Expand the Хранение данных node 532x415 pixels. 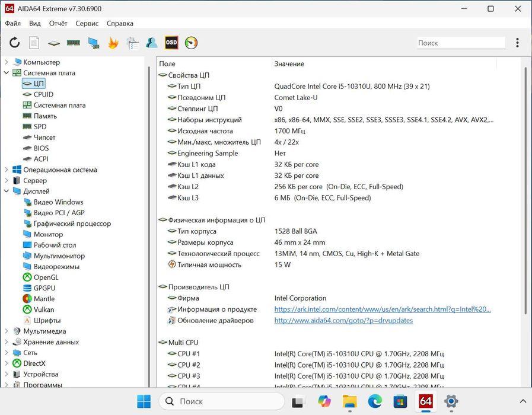[x=6, y=341]
